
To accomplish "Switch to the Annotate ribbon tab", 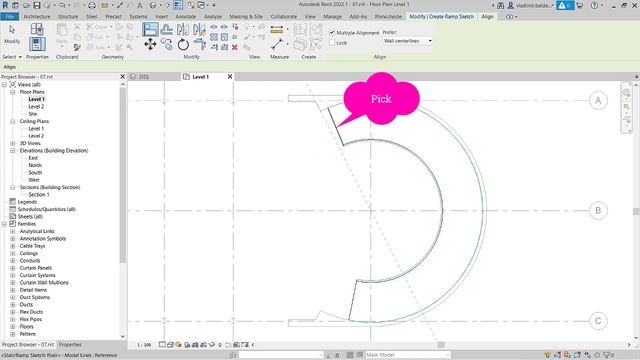I will [186, 16].
